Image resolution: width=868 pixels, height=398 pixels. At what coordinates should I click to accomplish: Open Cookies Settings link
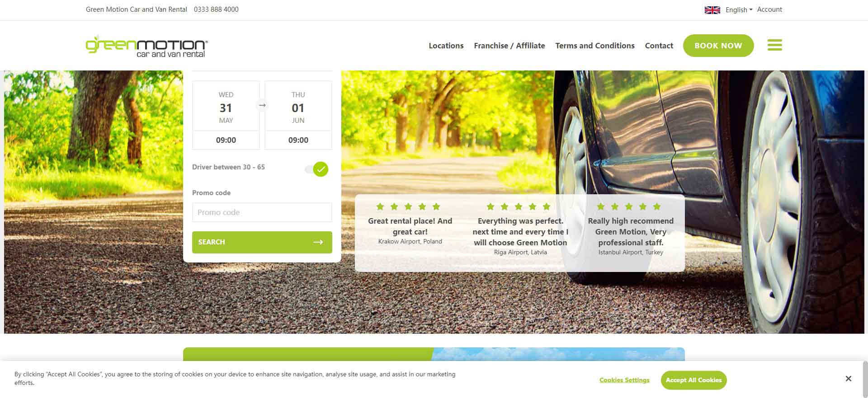(x=624, y=380)
